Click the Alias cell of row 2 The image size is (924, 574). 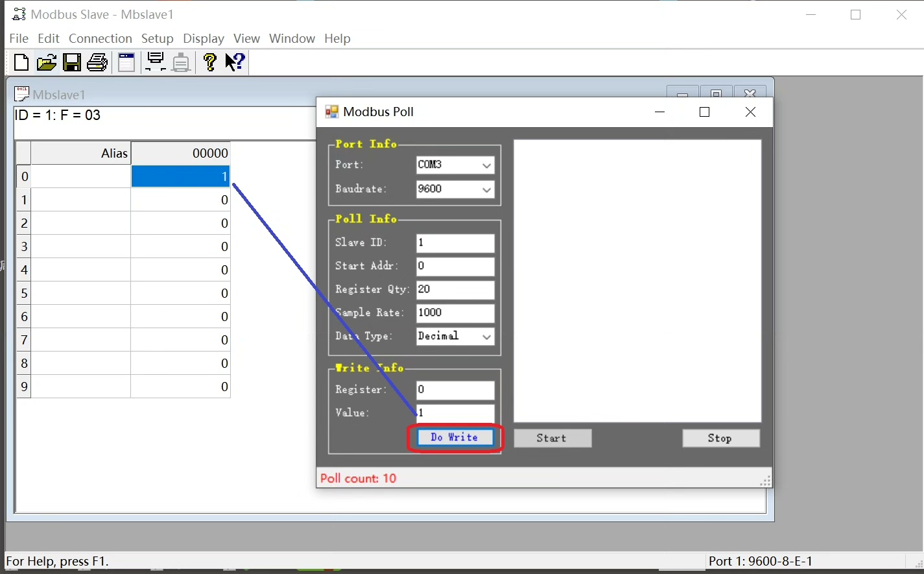[81, 223]
